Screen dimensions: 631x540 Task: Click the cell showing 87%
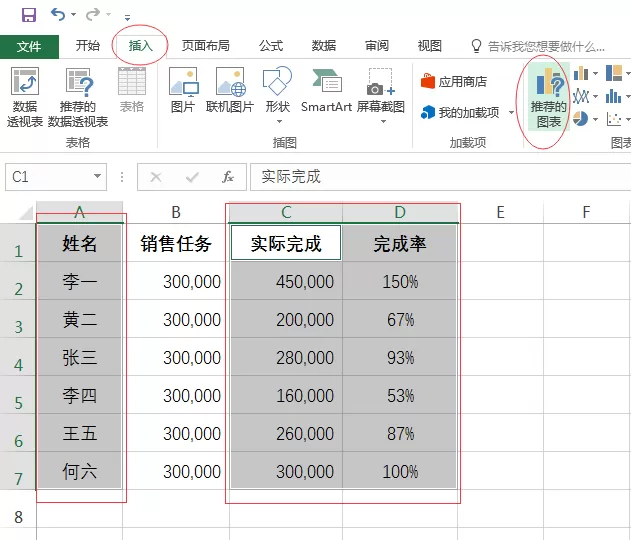point(400,433)
